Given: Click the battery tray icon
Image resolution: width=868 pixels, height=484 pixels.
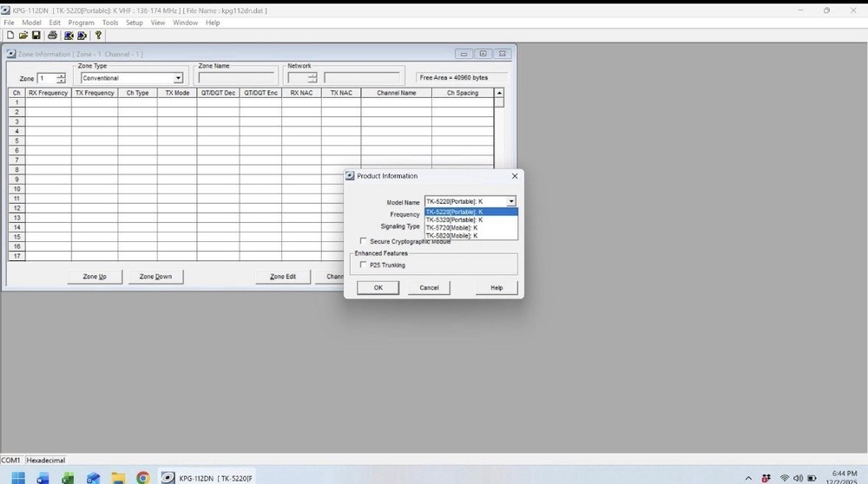Looking at the screenshot, I should (812, 479).
